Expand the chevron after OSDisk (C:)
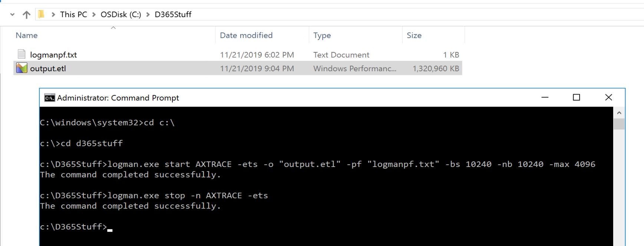Image resolution: width=644 pixels, height=246 pixels. tap(148, 14)
